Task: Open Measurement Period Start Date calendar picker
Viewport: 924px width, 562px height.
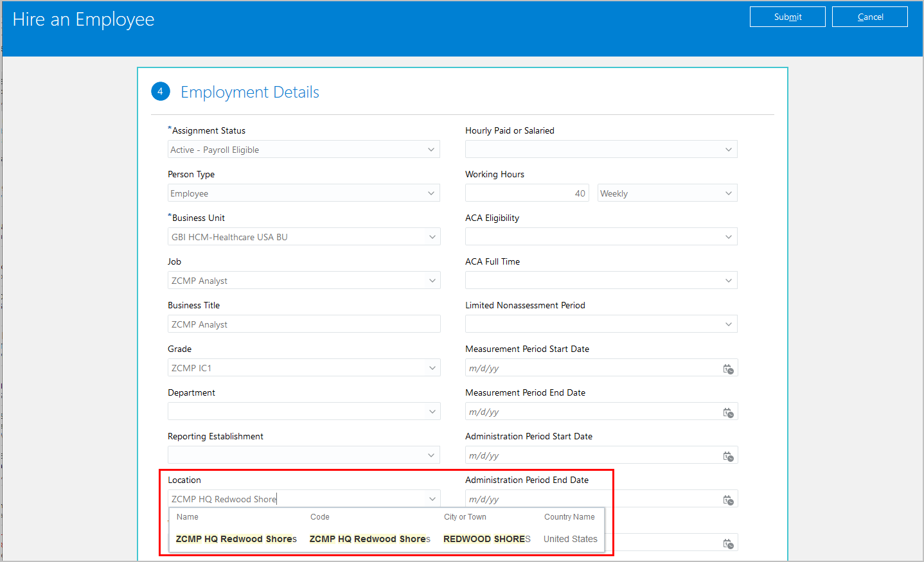Action: 728,369
